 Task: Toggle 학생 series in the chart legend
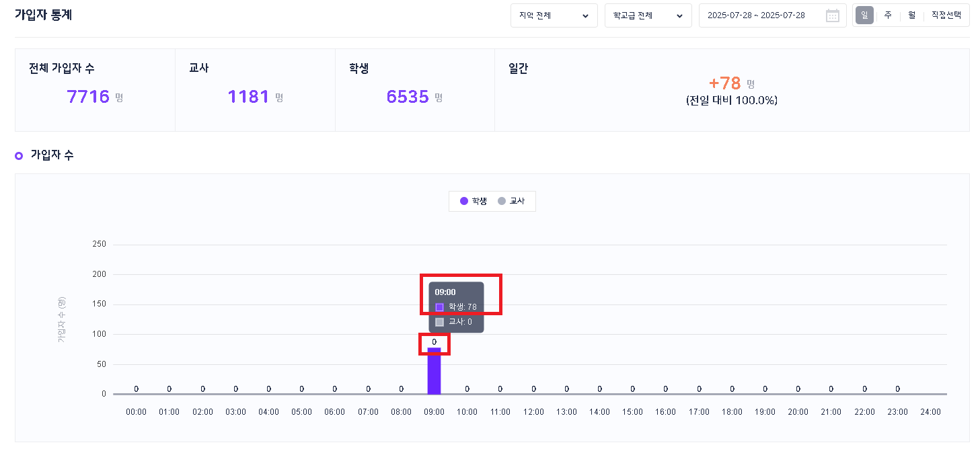tap(474, 201)
